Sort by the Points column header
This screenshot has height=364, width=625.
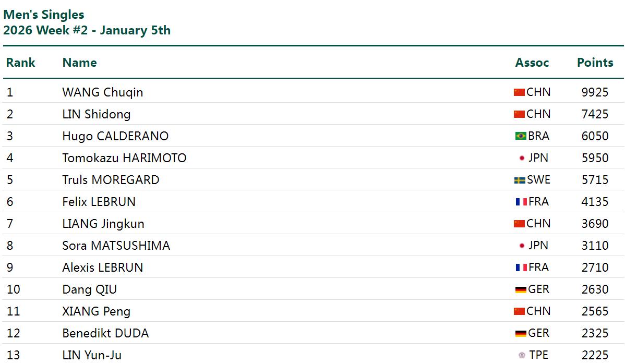click(595, 63)
